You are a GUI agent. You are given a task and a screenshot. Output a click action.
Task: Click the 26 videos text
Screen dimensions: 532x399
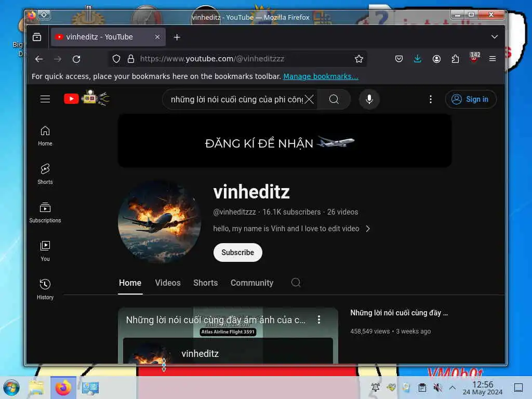[342, 212]
